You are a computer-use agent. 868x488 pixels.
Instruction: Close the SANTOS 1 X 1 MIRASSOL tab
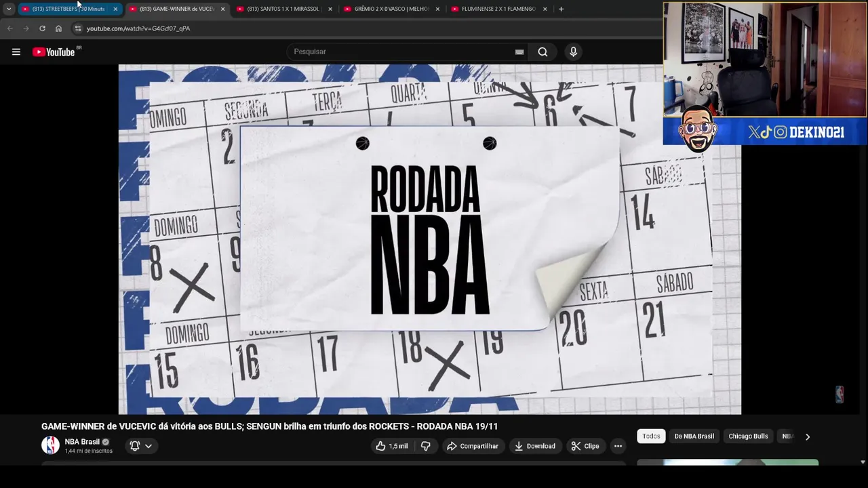tap(330, 9)
